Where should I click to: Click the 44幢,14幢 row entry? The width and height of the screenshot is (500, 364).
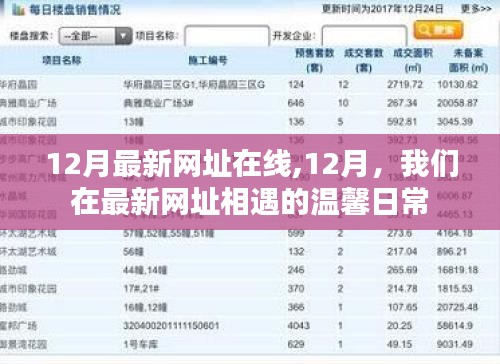coord(145,270)
